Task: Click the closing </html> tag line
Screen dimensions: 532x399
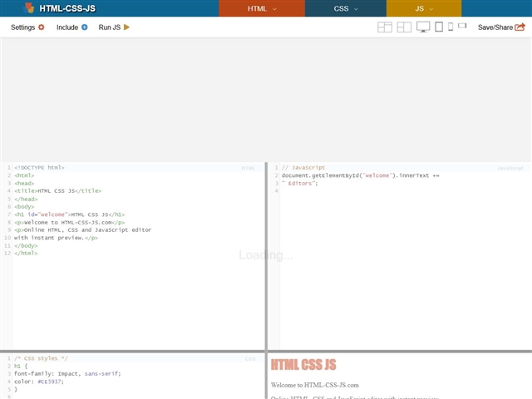Action: point(26,254)
